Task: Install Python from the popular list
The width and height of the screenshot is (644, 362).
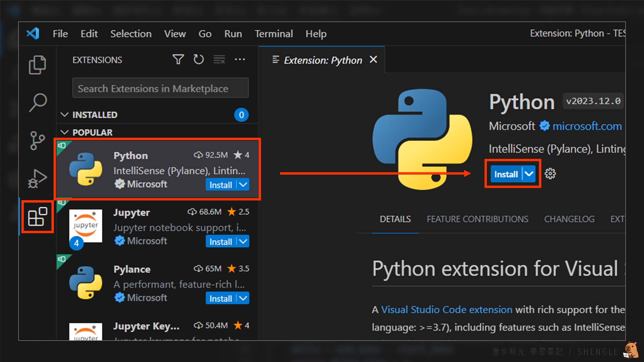Action: [x=221, y=185]
